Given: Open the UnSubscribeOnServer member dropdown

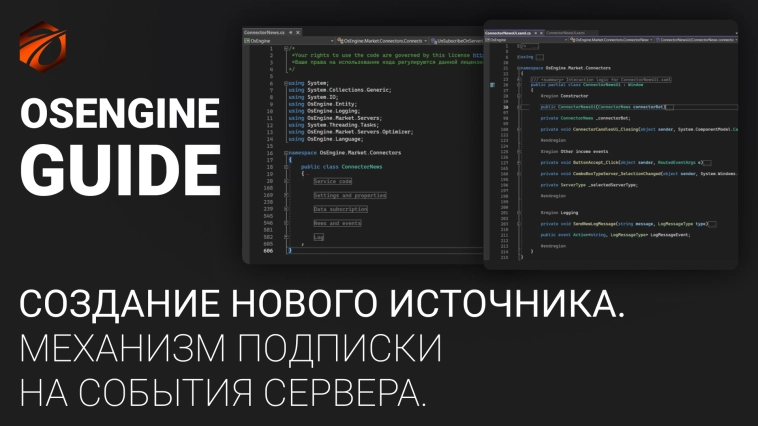Looking at the screenshot, I should pyautogui.click(x=457, y=41).
